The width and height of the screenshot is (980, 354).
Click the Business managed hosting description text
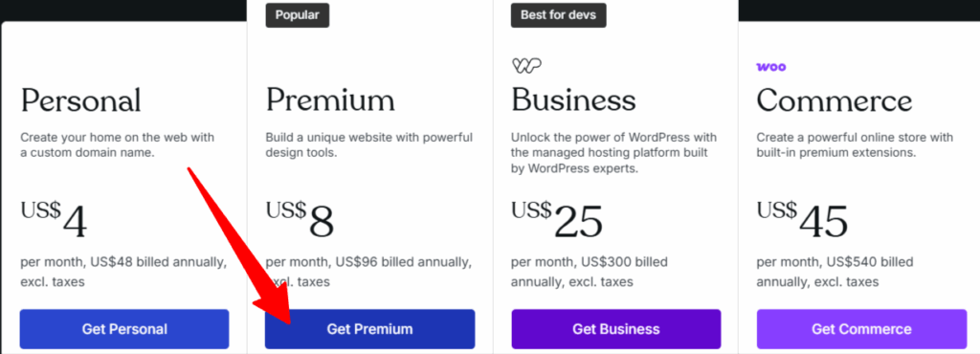point(614,153)
